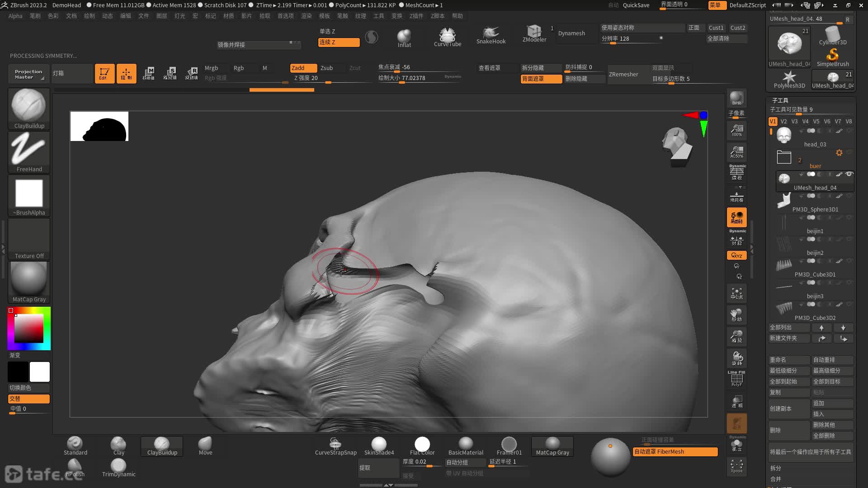This screenshot has height=488, width=868.
Task: Open the MatCap Gray material picker on the left
Action: pyautogui.click(x=29, y=282)
